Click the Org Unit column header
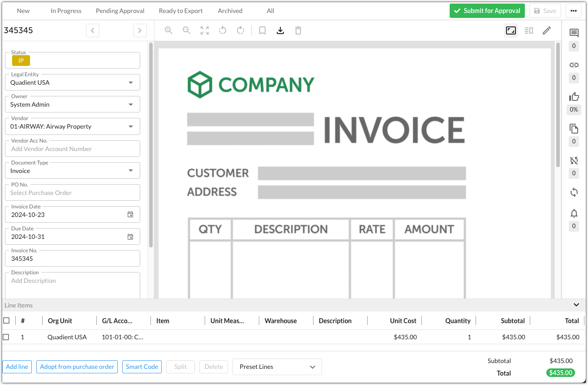Image resolution: width=588 pixels, height=385 pixels. tap(60, 320)
